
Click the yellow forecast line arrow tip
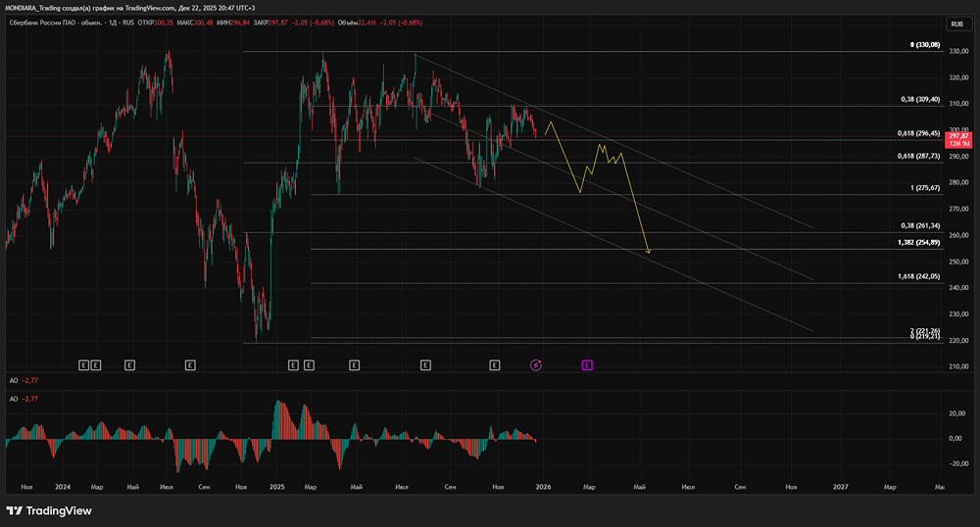coord(648,253)
